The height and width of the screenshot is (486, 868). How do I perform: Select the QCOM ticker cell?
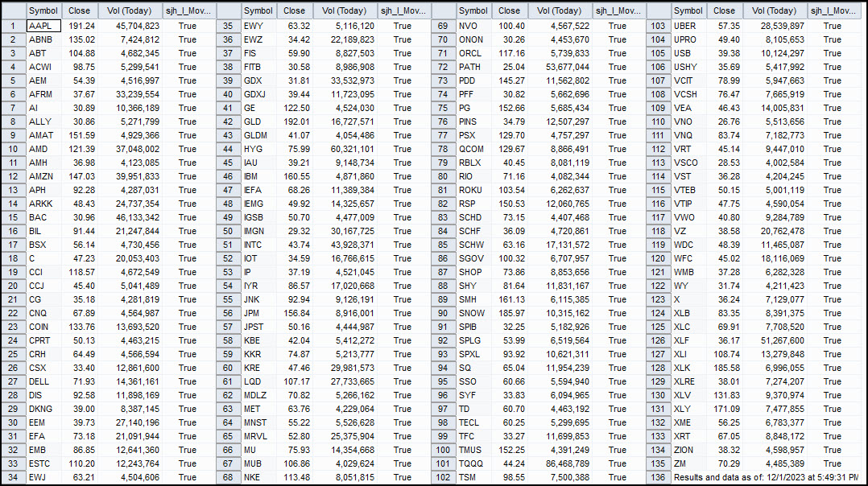tap(473, 150)
